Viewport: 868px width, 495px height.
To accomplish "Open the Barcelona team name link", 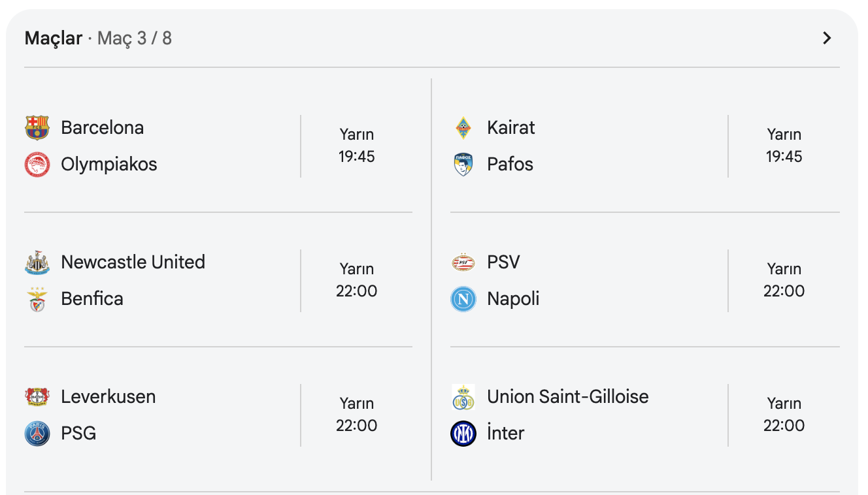I will click(x=103, y=127).
